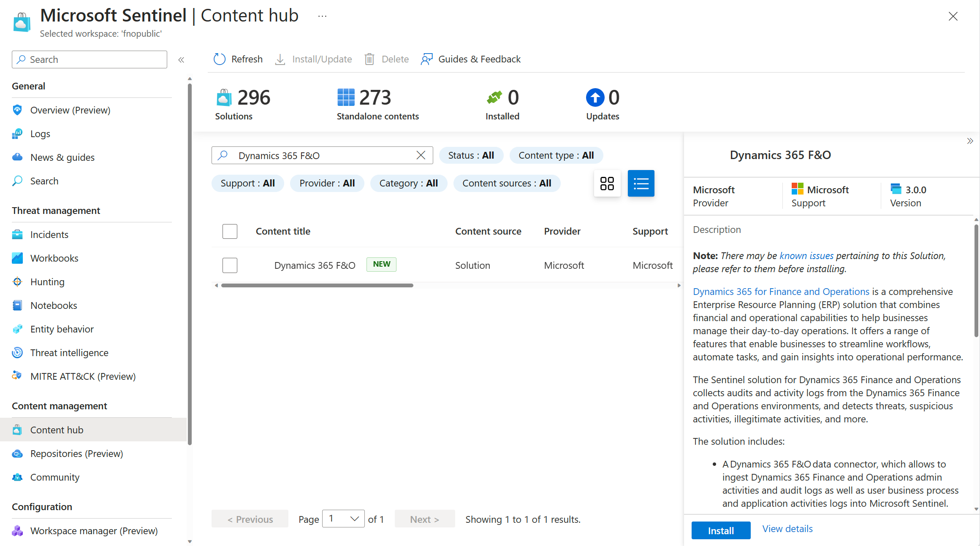Click the blue Install button

720,530
